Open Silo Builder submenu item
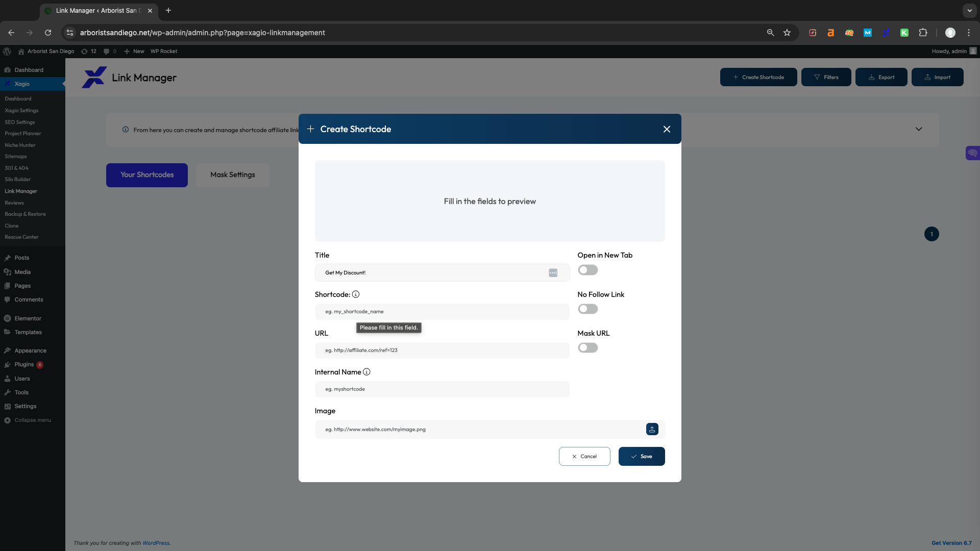Screen dimensions: 980x551 coord(18,180)
